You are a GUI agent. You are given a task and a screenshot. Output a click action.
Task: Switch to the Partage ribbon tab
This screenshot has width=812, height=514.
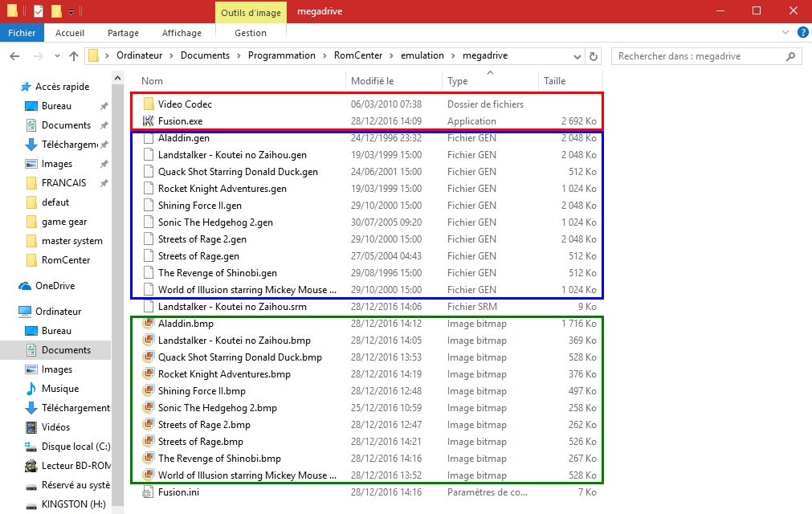[123, 33]
